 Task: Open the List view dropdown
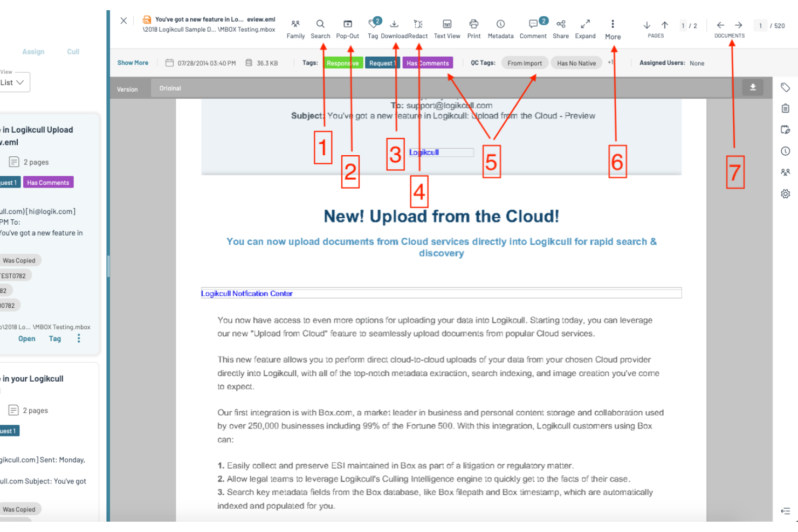click(x=14, y=82)
